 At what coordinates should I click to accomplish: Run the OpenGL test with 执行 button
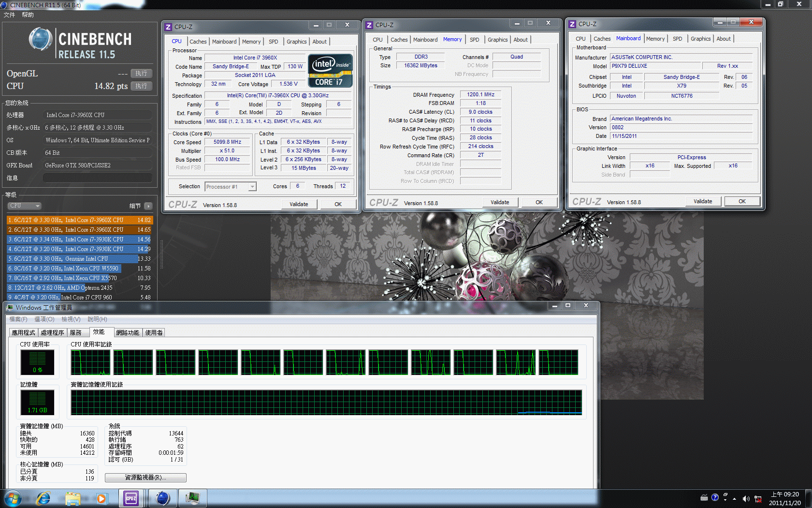click(x=141, y=74)
